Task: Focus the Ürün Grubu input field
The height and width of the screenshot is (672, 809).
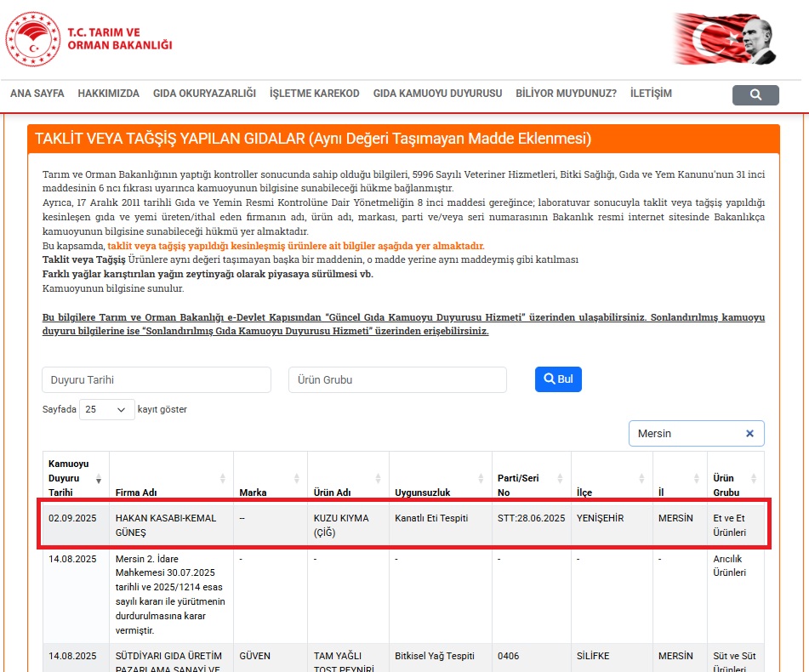Action: [x=397, y=380]
